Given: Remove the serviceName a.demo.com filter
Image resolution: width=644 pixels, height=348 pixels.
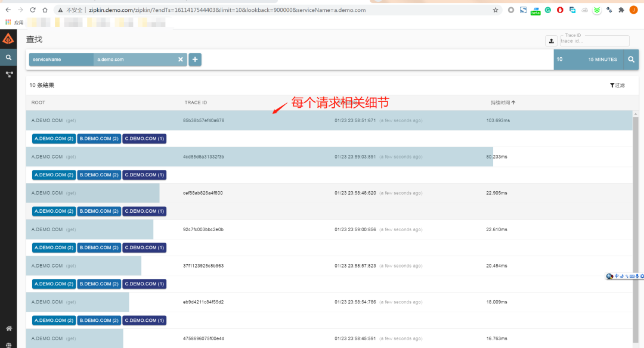Looking at the screenshot, I should 181,60.
